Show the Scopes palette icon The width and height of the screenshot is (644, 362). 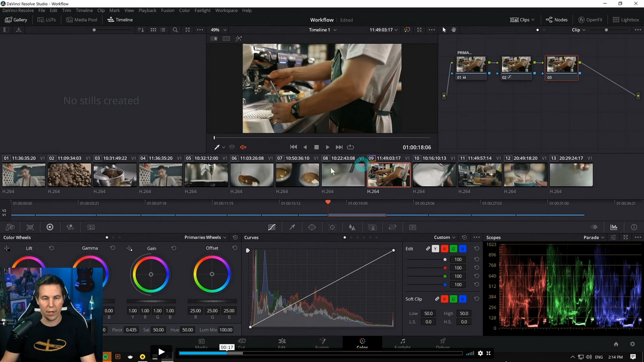[x=614, y=227]
